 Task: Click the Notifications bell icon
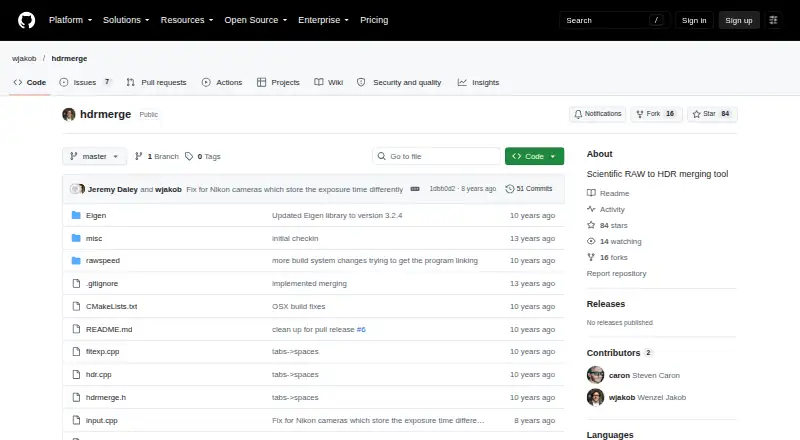pos(578,114)
